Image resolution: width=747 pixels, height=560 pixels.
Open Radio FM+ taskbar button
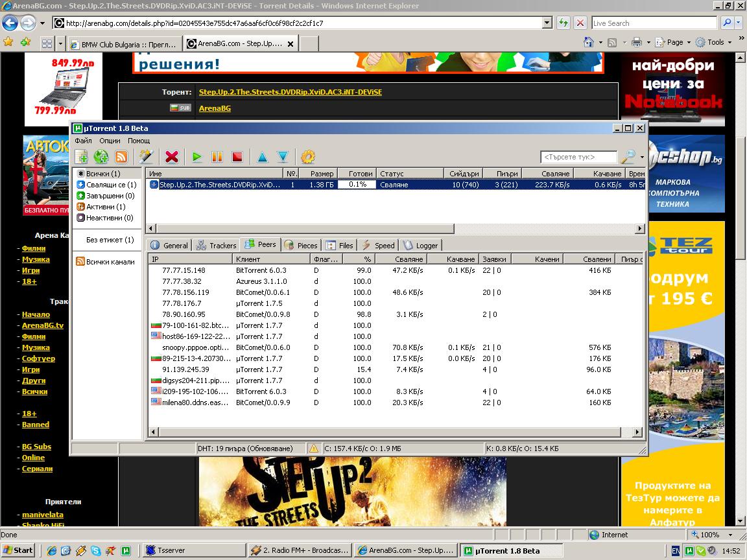(x=301, y=550)
